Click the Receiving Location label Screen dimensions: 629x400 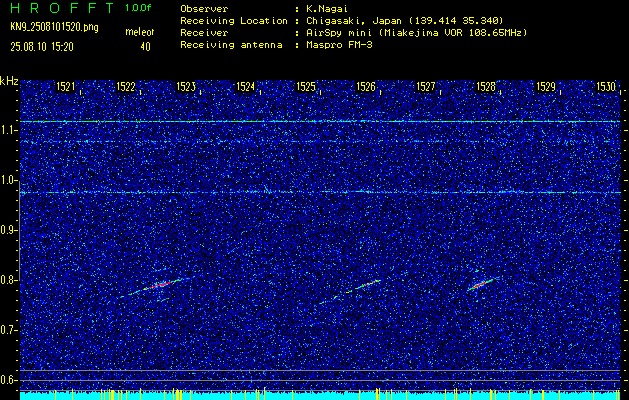pyautogui.click(x=234, y=21)
